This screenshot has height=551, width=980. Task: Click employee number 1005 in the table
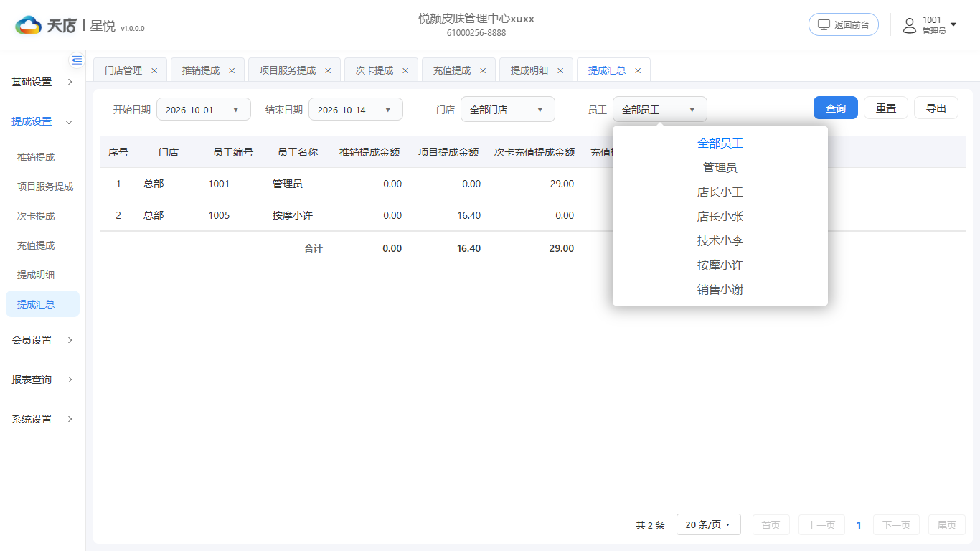219,215
